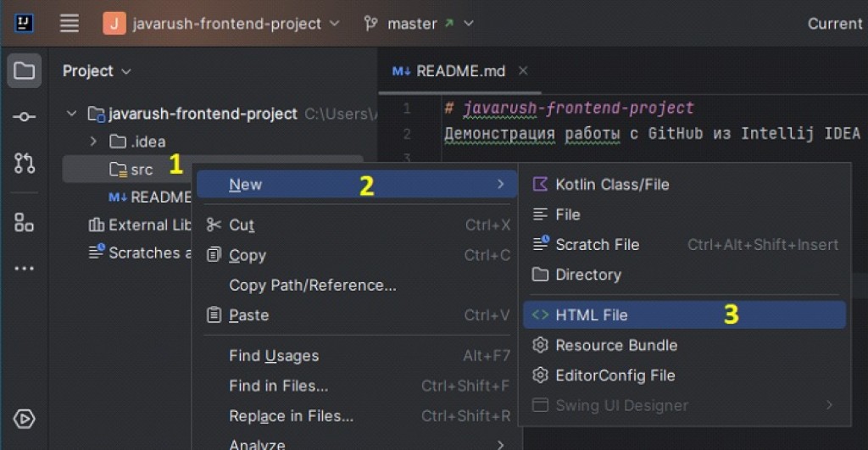
Task: Click the HTML File angle-brackets icon
Action: pyautogui.click(x=540, y=315)
